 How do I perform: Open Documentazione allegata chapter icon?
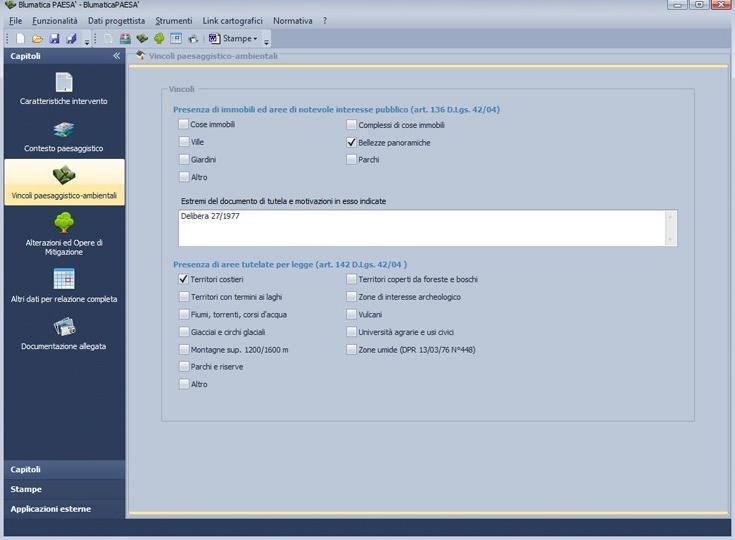click(64, 327)
